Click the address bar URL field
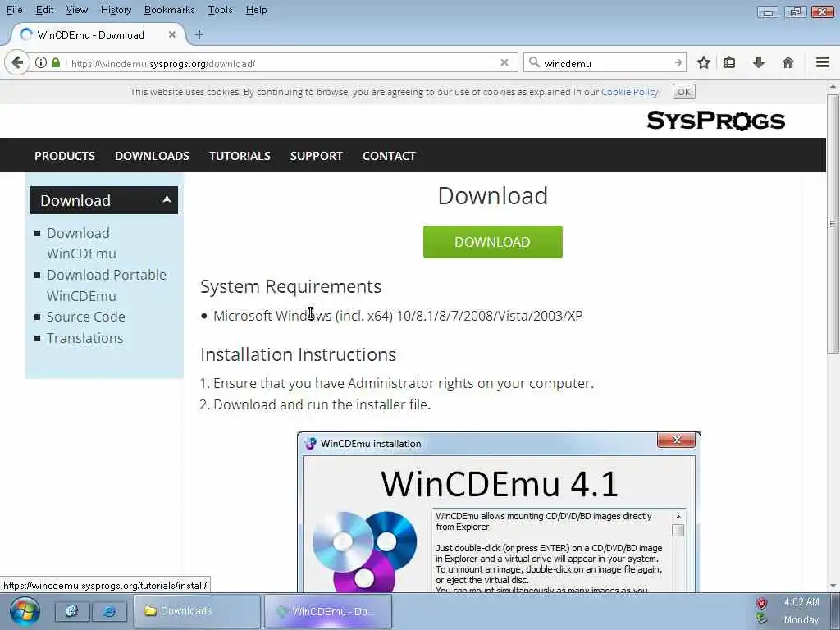 pyautogui.click(x=279, y=63)
